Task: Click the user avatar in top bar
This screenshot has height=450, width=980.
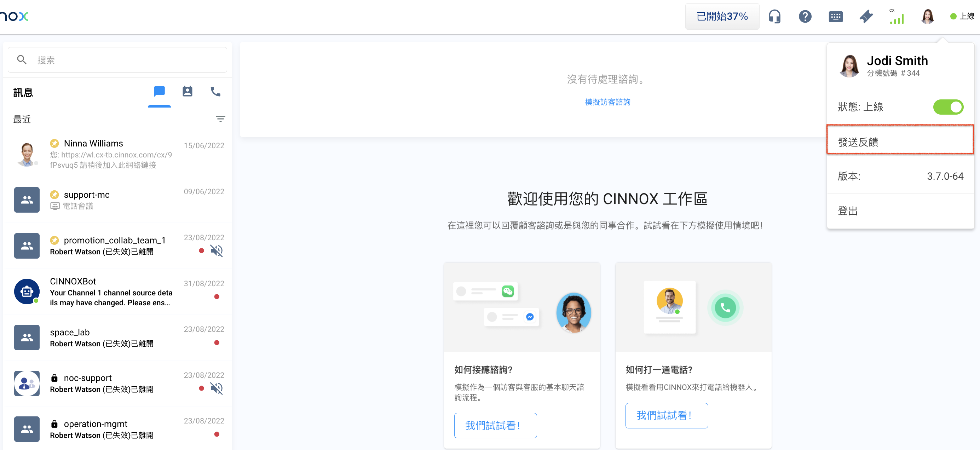Action: point(927,16)
